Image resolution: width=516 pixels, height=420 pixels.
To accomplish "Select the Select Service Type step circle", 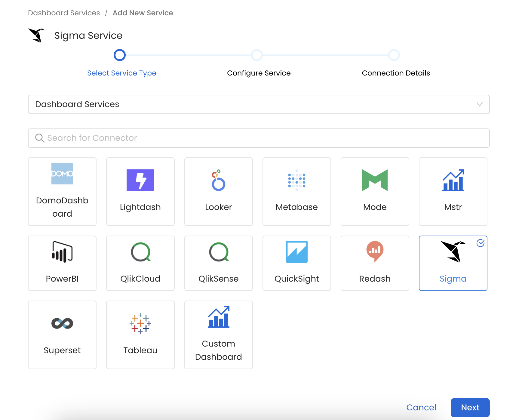I will click(120, 55).
